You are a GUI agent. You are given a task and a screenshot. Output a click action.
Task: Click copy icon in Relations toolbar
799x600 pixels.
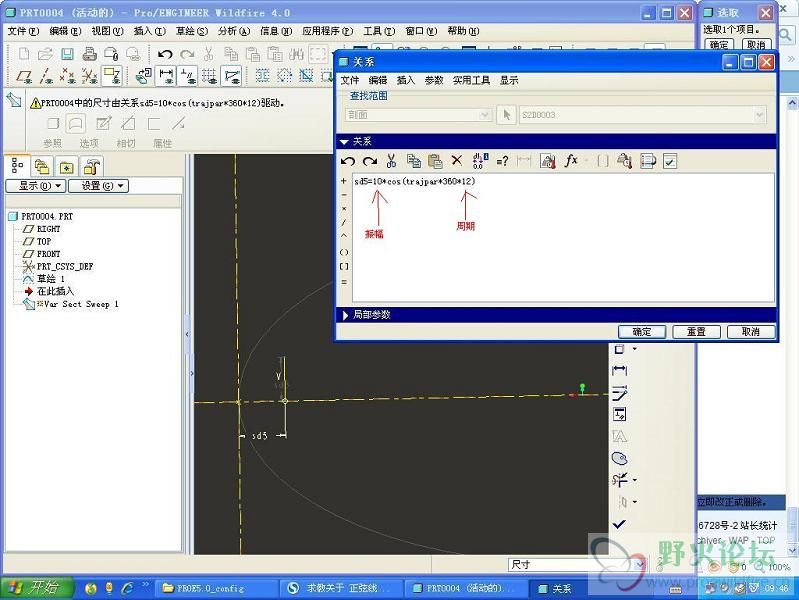414,161
